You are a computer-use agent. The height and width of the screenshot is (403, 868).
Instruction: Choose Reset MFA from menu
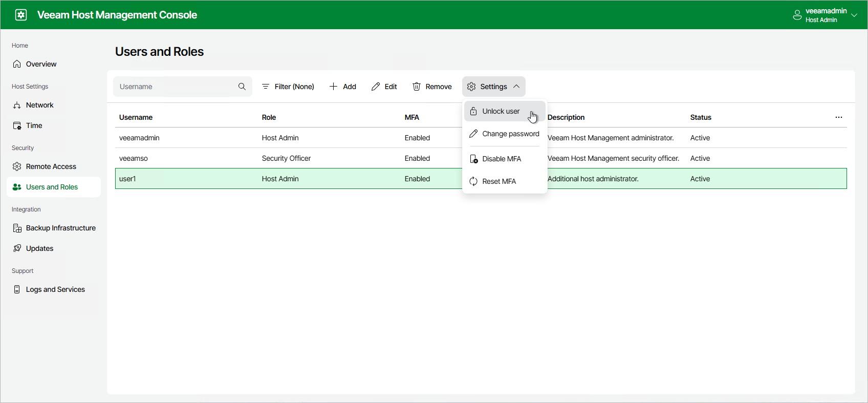[x=505, y=181]
